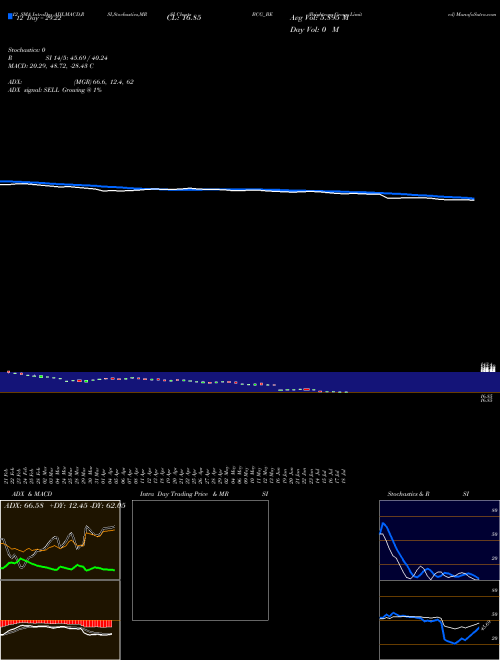Click 'Intra Day Trading Price & MR' title
500x660 pixels.
tap(184, 494)
